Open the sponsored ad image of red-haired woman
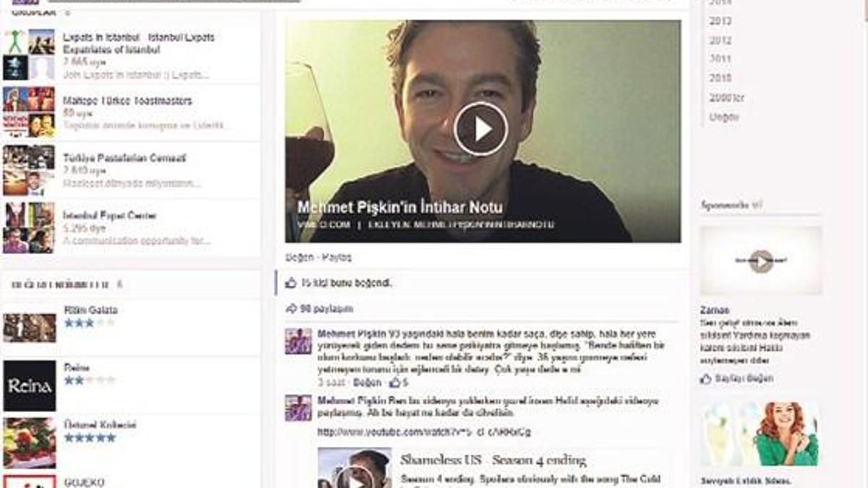 (x=759, y=434)
